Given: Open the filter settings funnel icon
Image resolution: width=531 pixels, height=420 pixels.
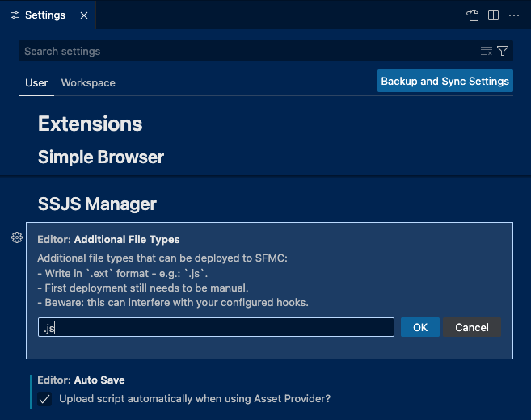Looking at the screenshot, I should tap(503, 51).
